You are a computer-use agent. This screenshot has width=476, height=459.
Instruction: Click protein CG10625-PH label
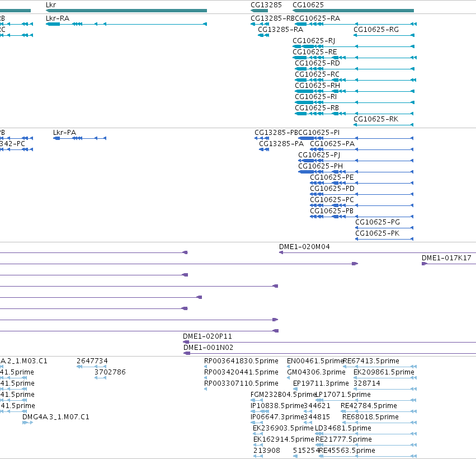321,166
